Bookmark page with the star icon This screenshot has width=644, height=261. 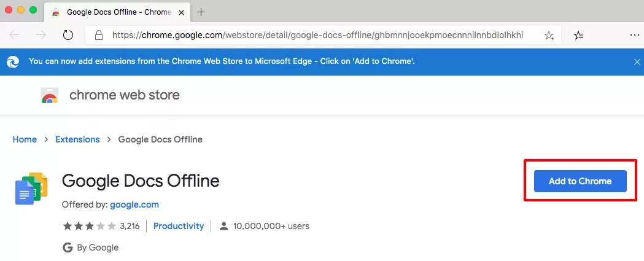pos(549,36)
